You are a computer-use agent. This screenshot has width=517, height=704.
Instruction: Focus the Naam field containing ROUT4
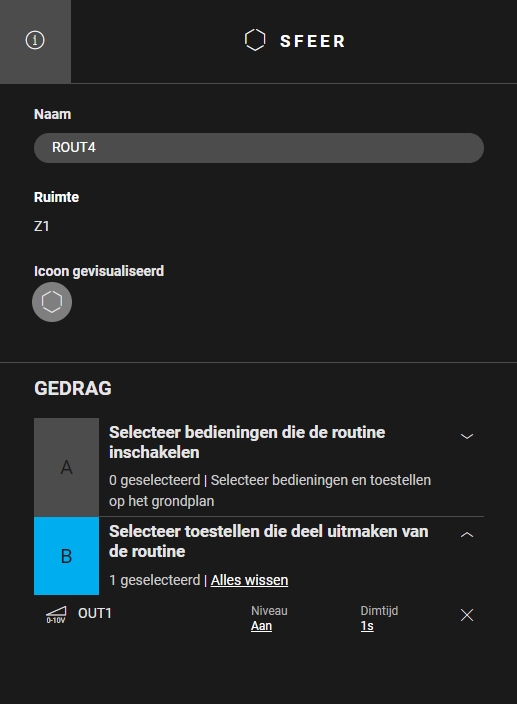pos(259,148)
